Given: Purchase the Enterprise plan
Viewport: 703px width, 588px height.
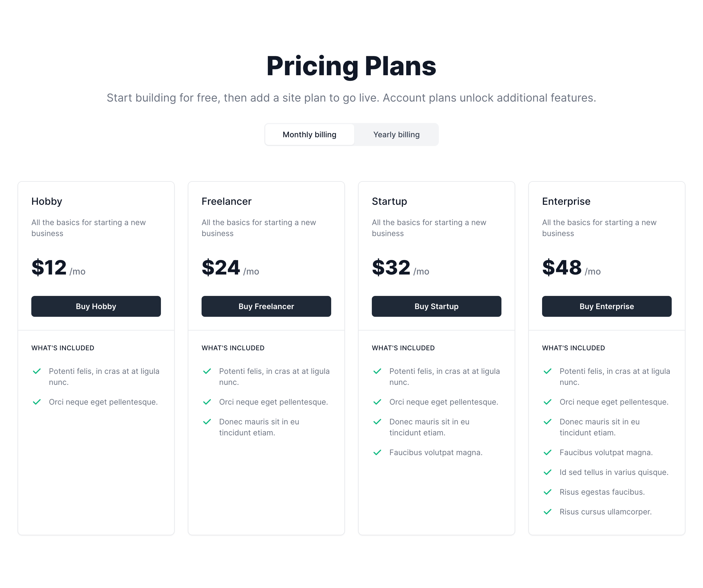Looking at the screenshot, I should point(606,306).
